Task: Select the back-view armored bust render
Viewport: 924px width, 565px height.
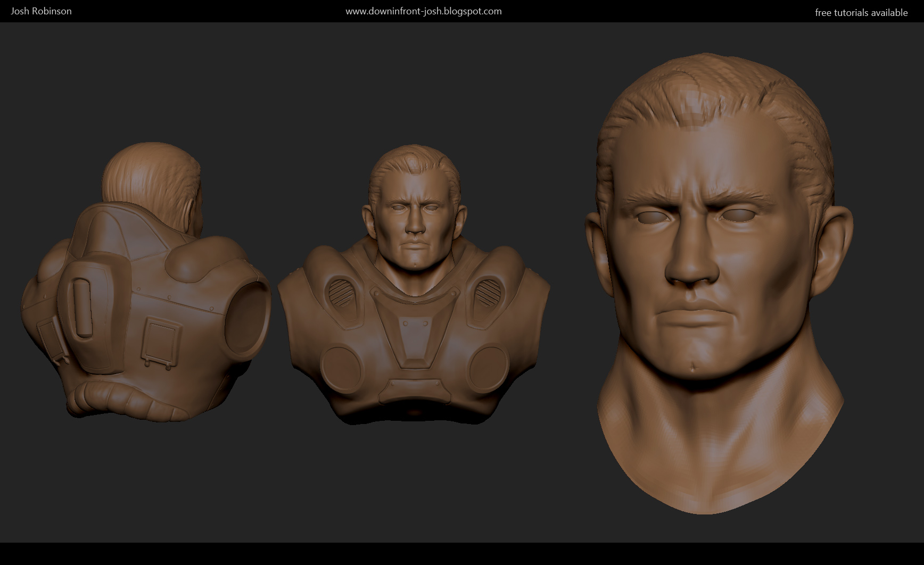Action: 146,282
